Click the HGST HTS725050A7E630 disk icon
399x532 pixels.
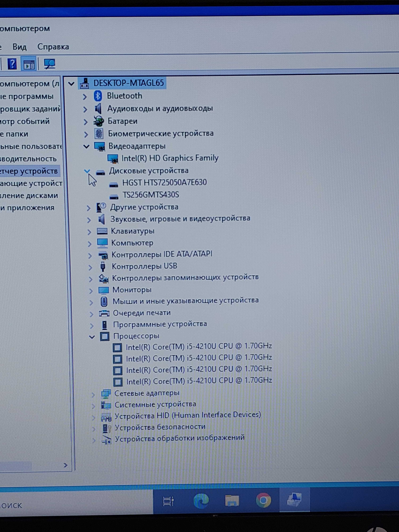pyautogui.click(x=114, y=184)
